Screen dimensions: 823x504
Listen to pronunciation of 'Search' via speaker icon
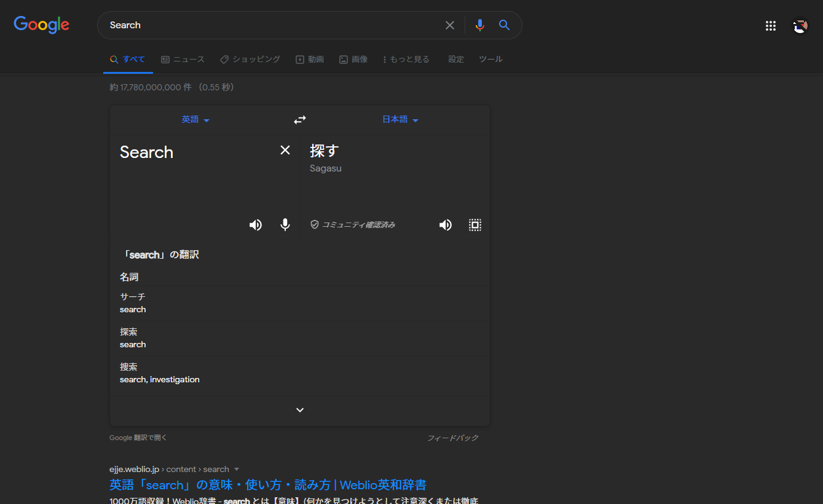click(255, 224)
